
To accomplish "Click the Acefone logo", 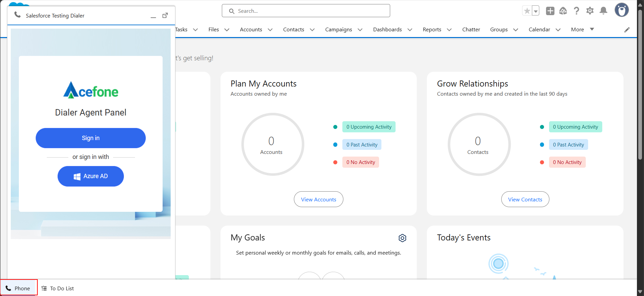I will click(91, 90).
